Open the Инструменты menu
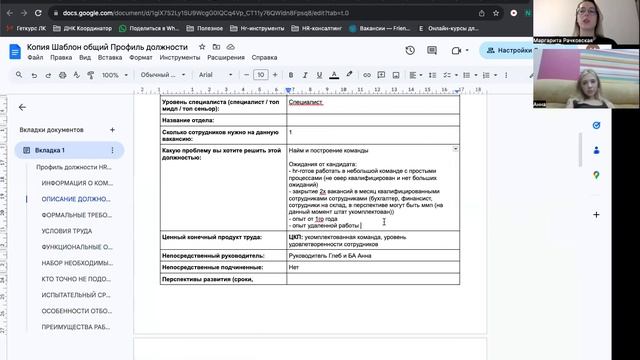The image size is (640, 360). (180, 58)
